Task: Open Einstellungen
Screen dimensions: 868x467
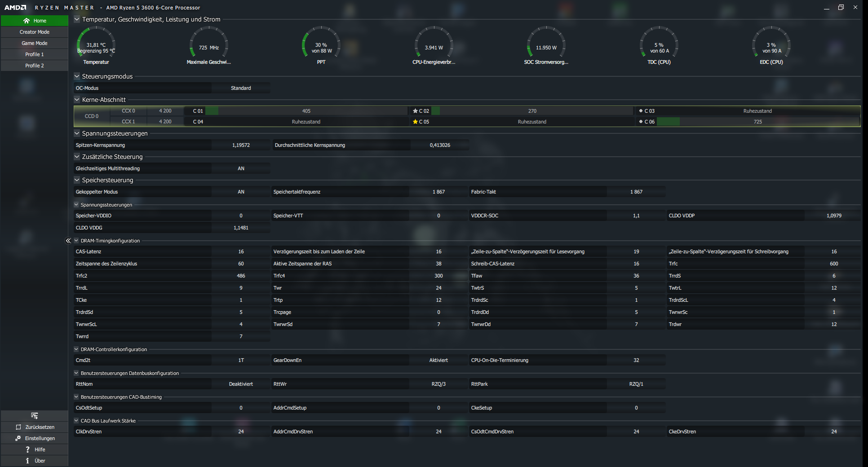Action: coord(35,438)
